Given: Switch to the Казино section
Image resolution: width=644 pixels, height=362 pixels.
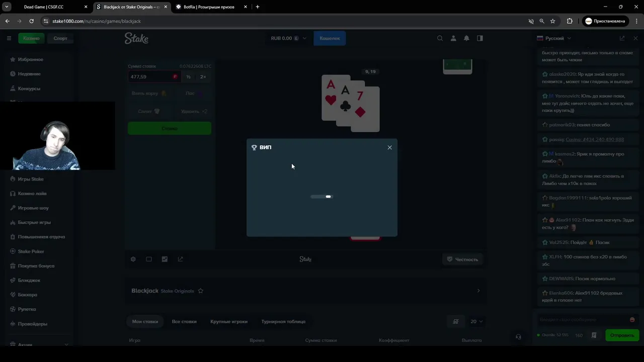Looking at the screenshot, I should (31, 38).
